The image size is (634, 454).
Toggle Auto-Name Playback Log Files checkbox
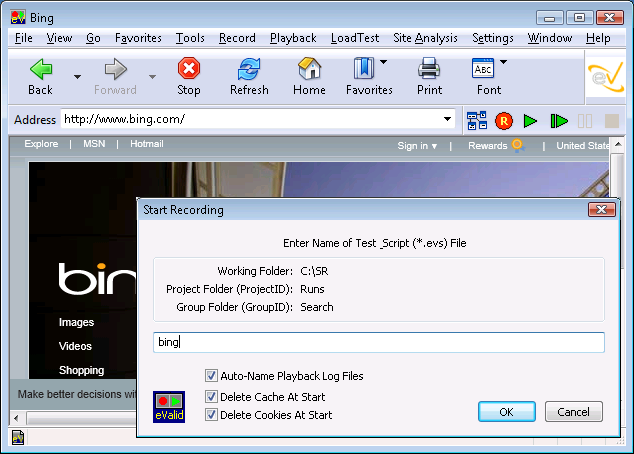coord(211,376)
